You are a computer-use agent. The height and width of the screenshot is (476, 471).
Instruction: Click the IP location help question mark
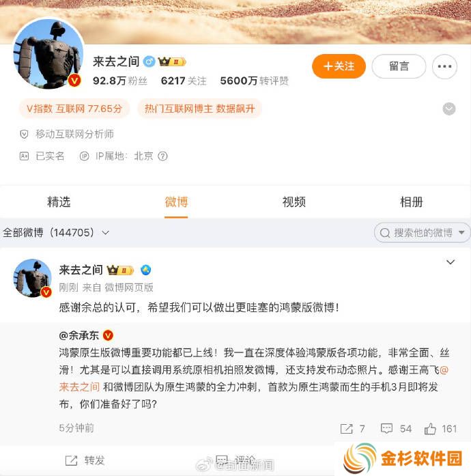pos(162,156)
